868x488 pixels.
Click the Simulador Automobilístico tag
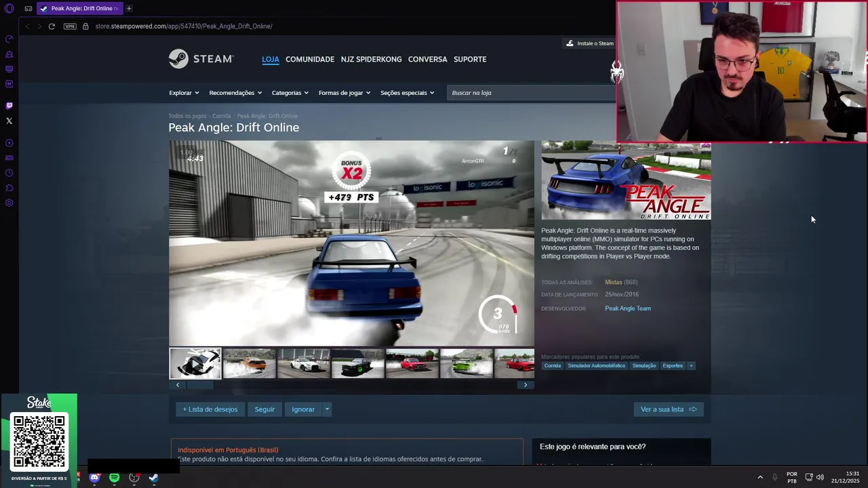[597, 366]
